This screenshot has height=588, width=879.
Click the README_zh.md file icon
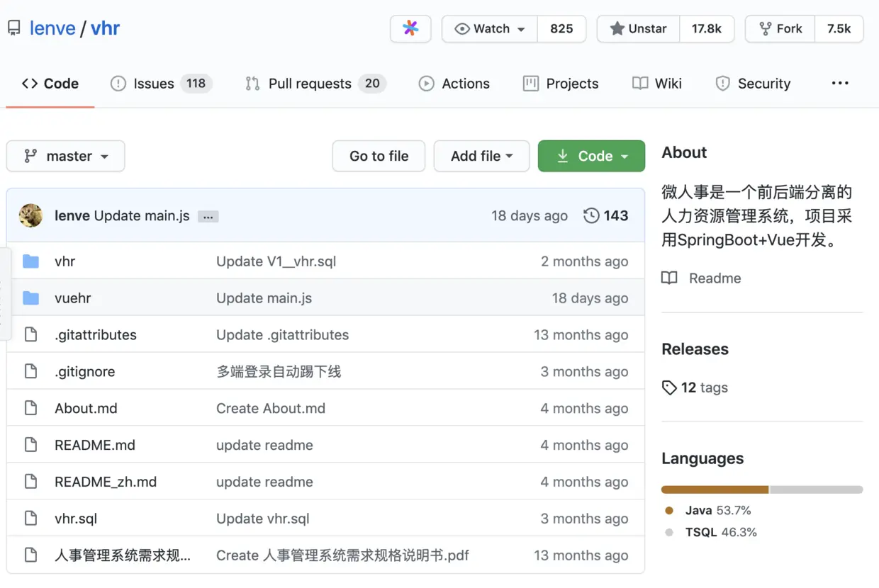click(x=30, y=482)
